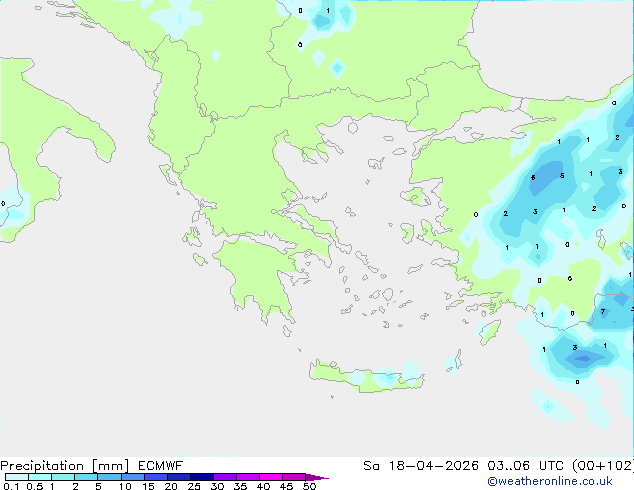Pick the 5–10 mm light blue legend swatch
Viewport: 634px width, 490px height.
(109, 477)
